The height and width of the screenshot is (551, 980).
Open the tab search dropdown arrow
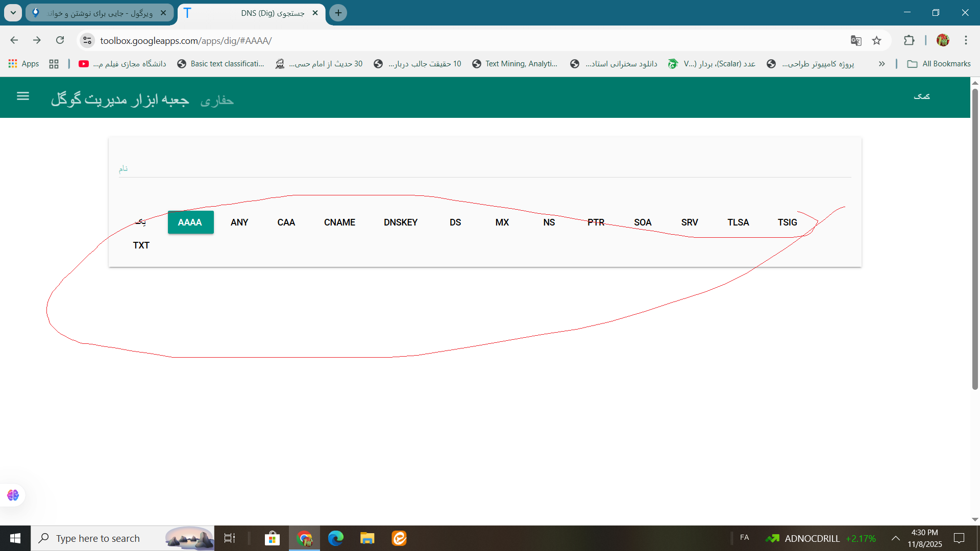(x=13, y=13)
